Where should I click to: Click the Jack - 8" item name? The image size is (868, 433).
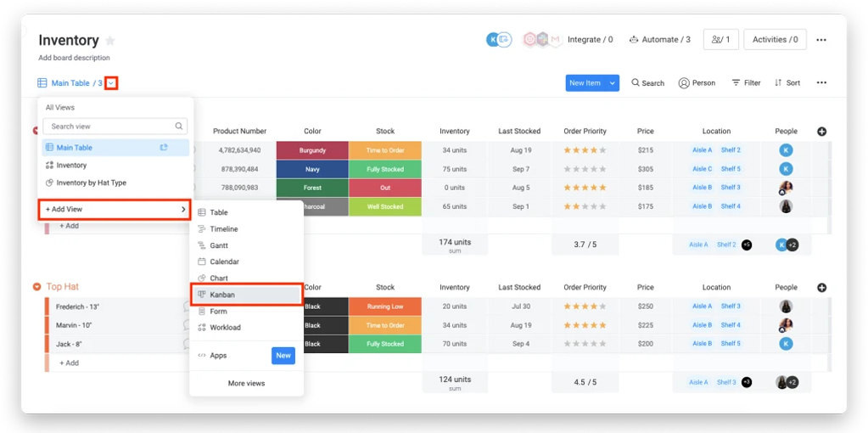tap(69, 344)
